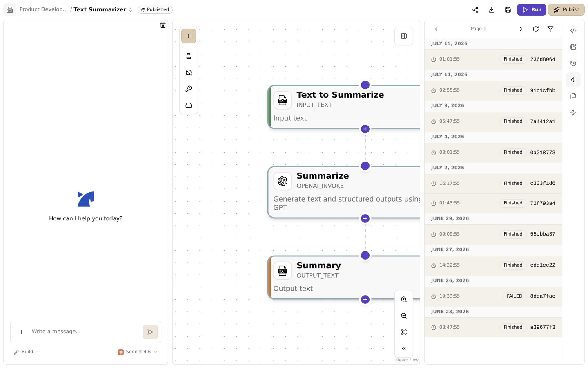Click plus handle under Summarize node

[365, 218]
